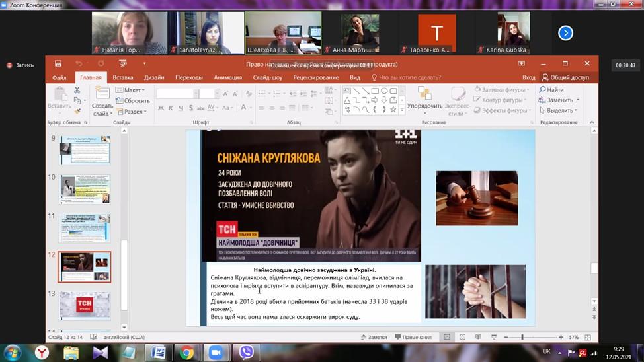Click the Создать слайд icon
Viewport: 644px width, 362px height.
pyautogui.click(x=102, y=93)
